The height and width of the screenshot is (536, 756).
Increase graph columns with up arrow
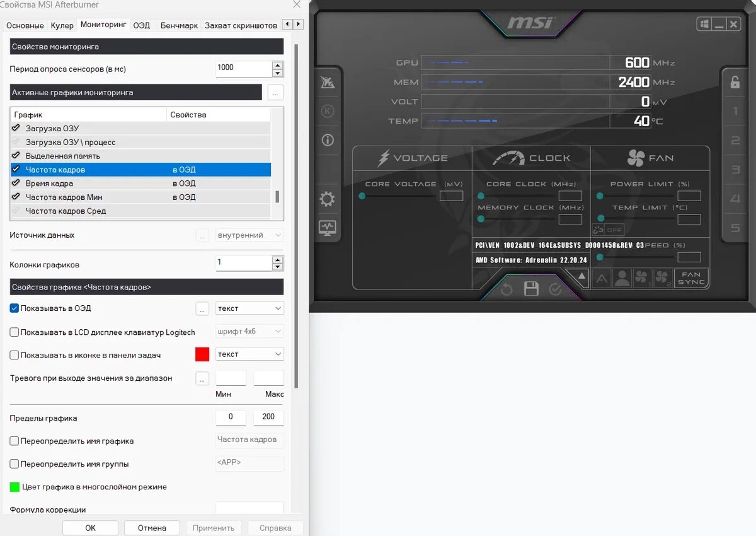coord(278,259)
